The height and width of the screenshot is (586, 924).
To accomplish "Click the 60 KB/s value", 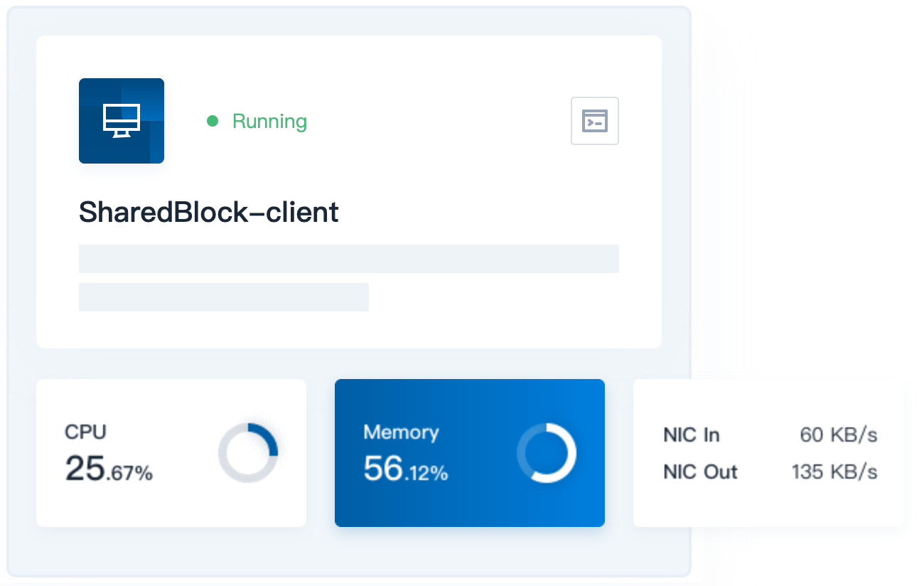I will (839, 435).
